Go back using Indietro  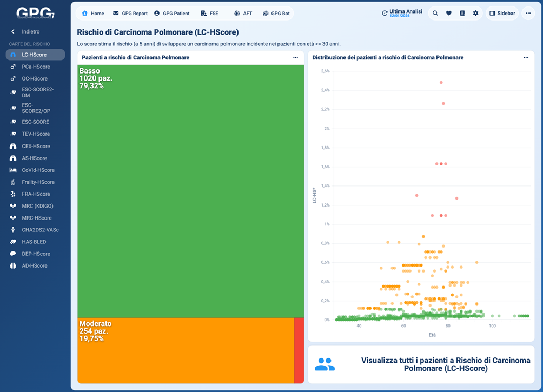point(30,32)
